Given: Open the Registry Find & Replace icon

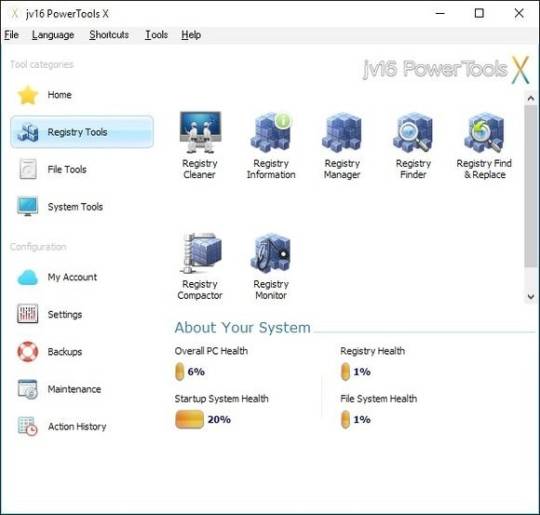Looking at the screenshot, I should 484,132.
